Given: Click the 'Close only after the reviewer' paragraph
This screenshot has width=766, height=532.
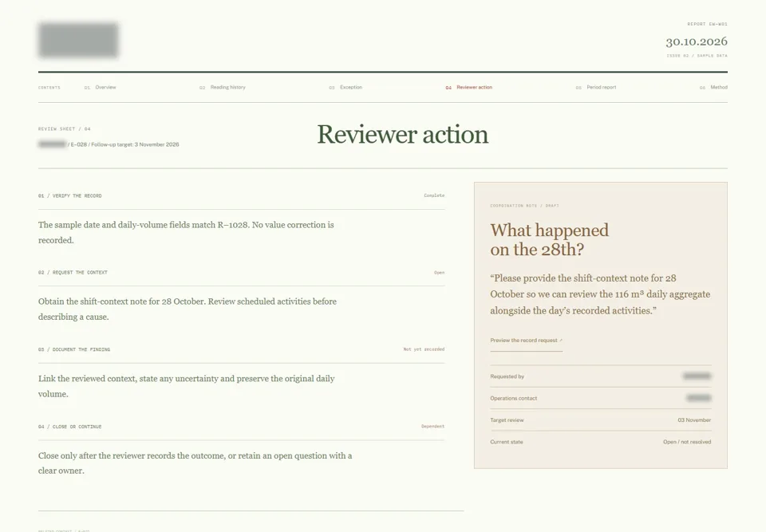Looking at the screenshot, I should (x=195, y=463).
